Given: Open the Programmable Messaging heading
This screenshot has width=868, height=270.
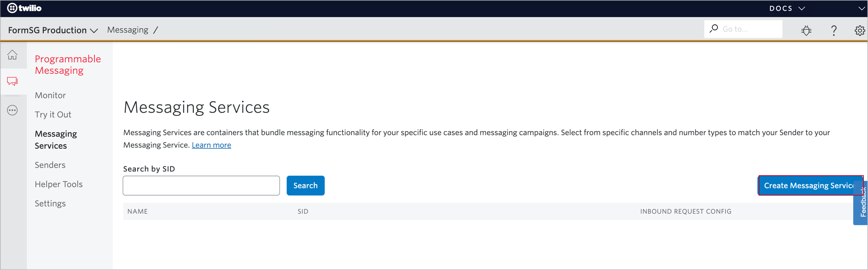Looking at the screenshot, I should (68, 65).
